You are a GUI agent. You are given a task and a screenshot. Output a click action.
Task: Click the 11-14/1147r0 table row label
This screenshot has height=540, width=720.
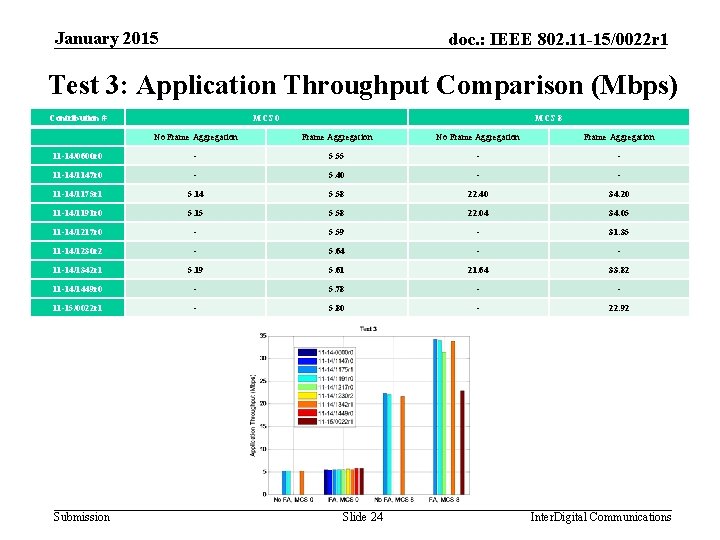pyautogui.click(x=78, y=175)
